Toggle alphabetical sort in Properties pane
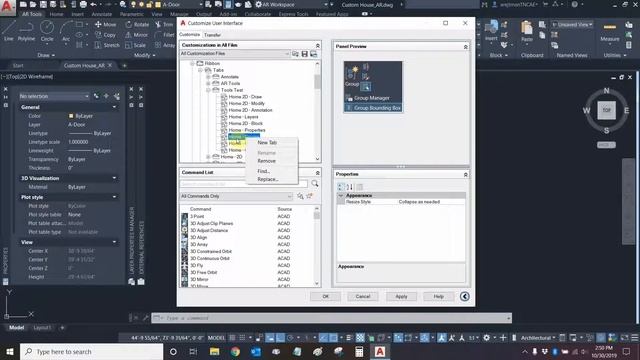 pos(350,187)
